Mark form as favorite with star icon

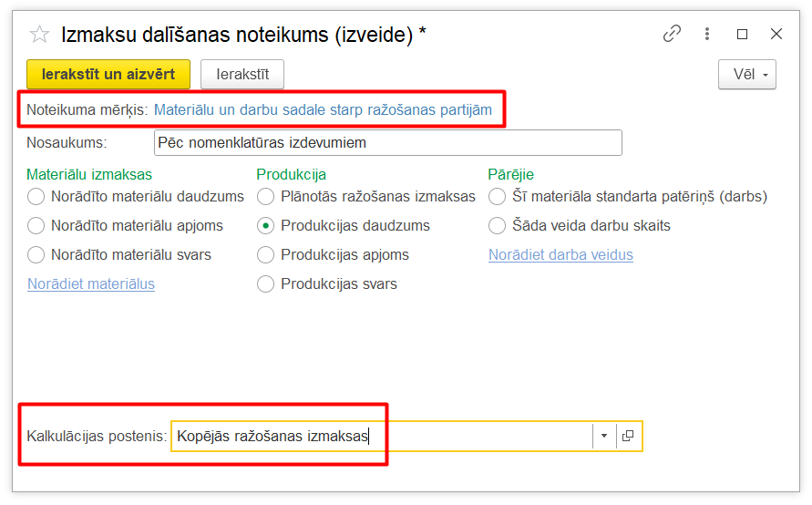[39, 35]
